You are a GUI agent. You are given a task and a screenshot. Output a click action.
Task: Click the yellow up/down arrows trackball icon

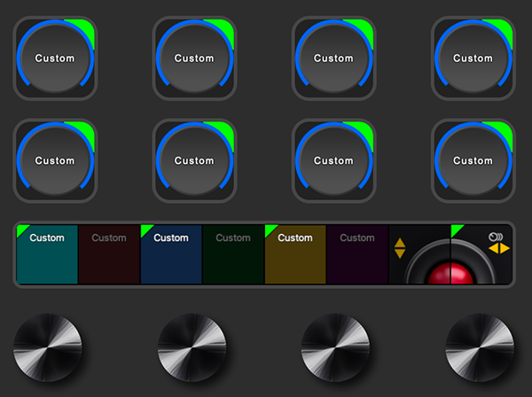(400, 248)
